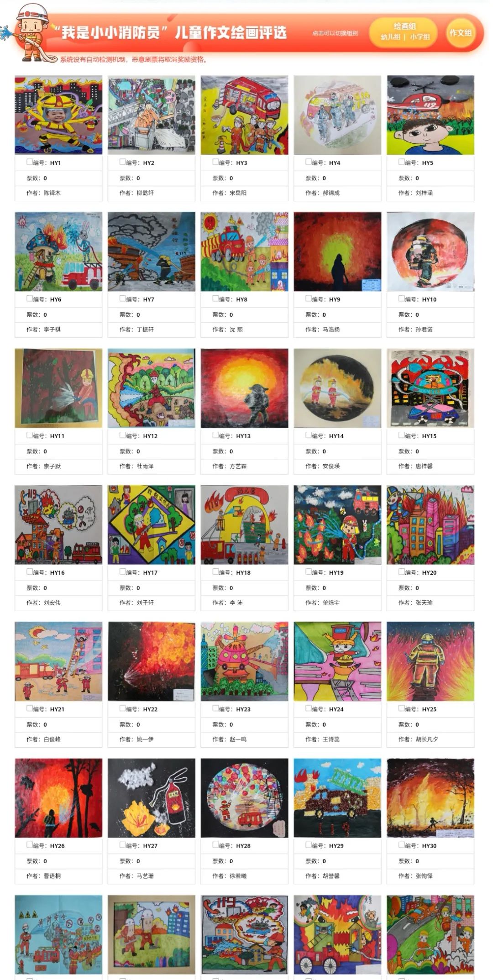The width and height of the screenshot is (493, 980).
Task: Click the 绘画组 group button
Action: tap(405, 26)
